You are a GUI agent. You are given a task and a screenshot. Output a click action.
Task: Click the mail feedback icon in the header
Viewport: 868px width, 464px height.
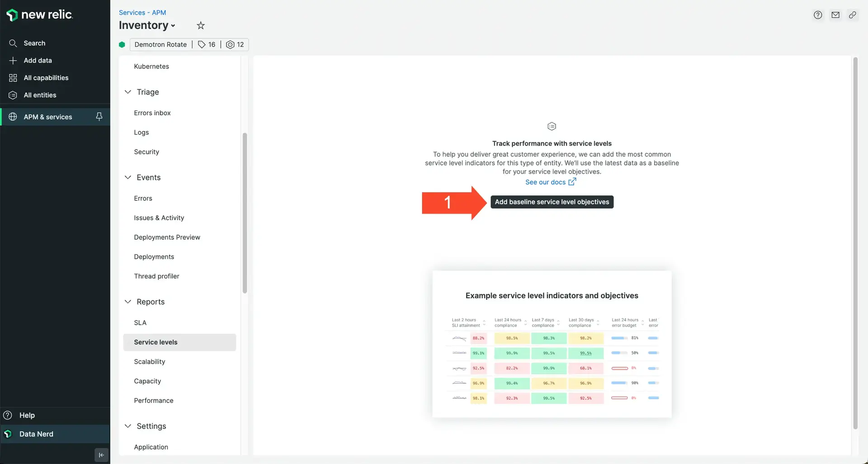pyautogui.click(x=835, y=15)
